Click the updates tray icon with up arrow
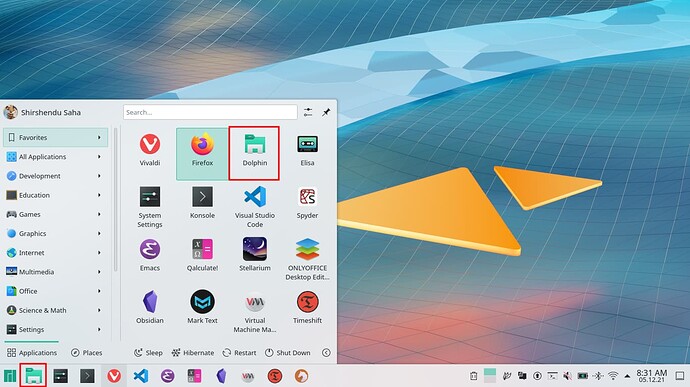The height and width of the screenshot is (387, 690). [537, 376]
